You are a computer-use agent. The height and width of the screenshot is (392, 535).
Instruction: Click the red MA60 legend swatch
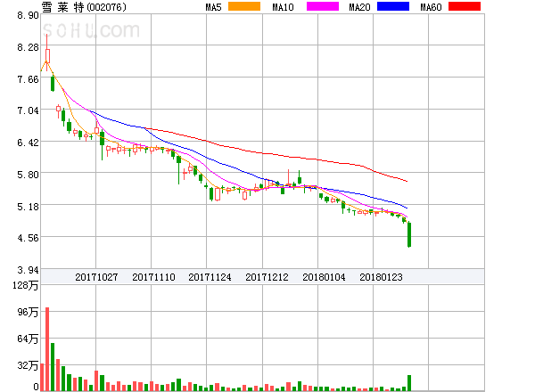(465, 6)
